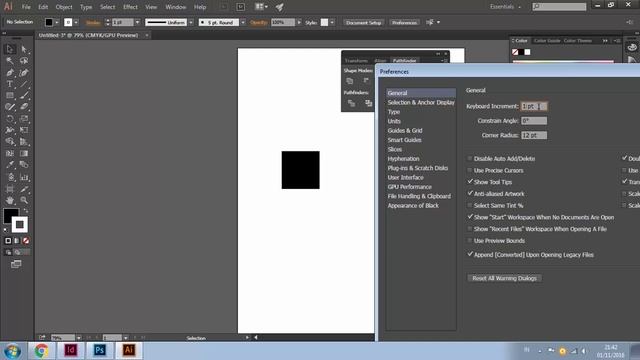Toggle Append [Converted] Upon Opening Legacy Files

tap(470, 254)
